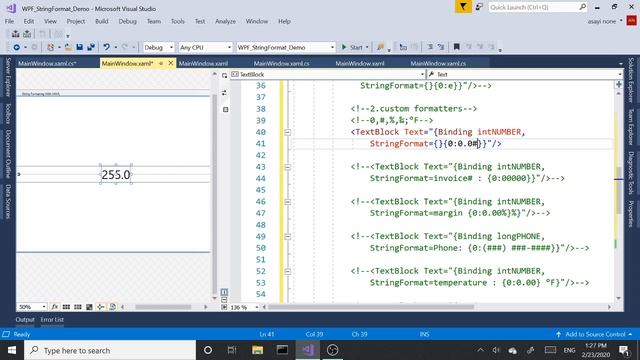The height and width of the screenshot is (360, 640).
Task: Click the find in files toolbar icon
Action: point(380,47)
